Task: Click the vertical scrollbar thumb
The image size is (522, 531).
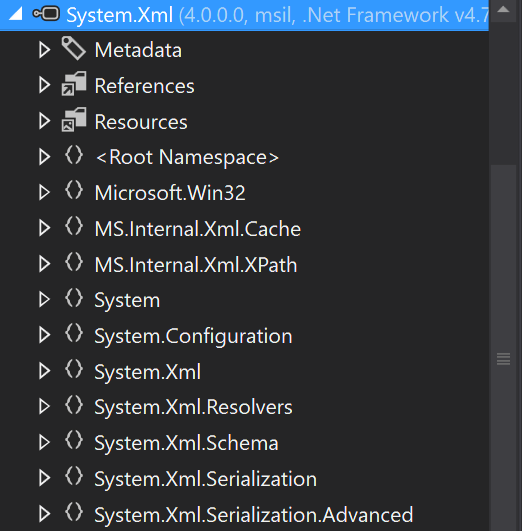Action: 503,348
